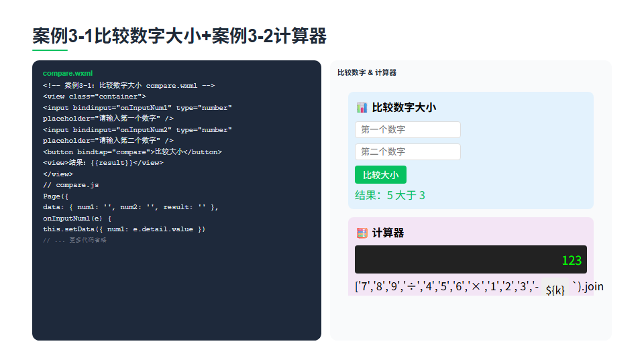Click the input line with bindinput="onInputNum1"
The height and width of the screenshot is (362, 644).
pyautogui.click(x=137, y=107)
